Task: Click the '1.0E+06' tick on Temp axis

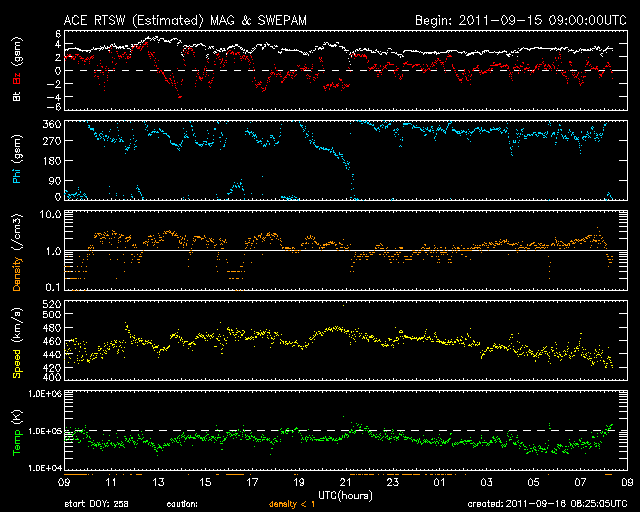Action: click(45, 394)
